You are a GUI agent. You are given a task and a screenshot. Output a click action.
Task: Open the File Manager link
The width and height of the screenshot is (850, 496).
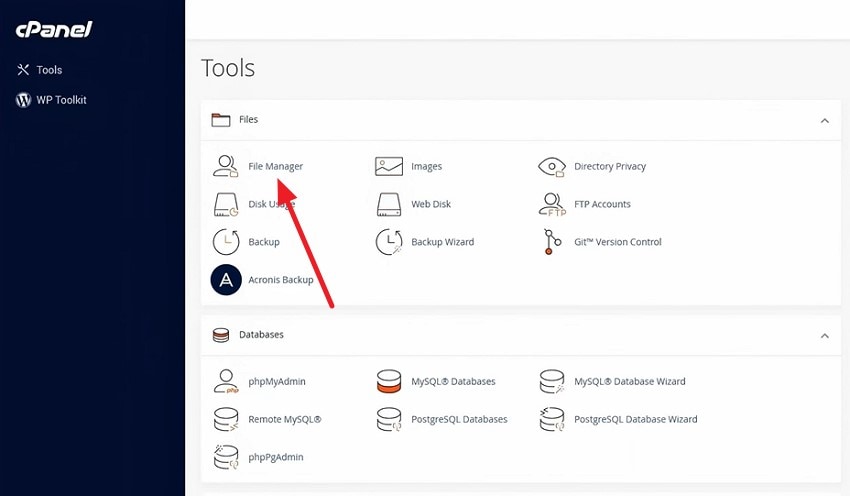click(275, 166)
